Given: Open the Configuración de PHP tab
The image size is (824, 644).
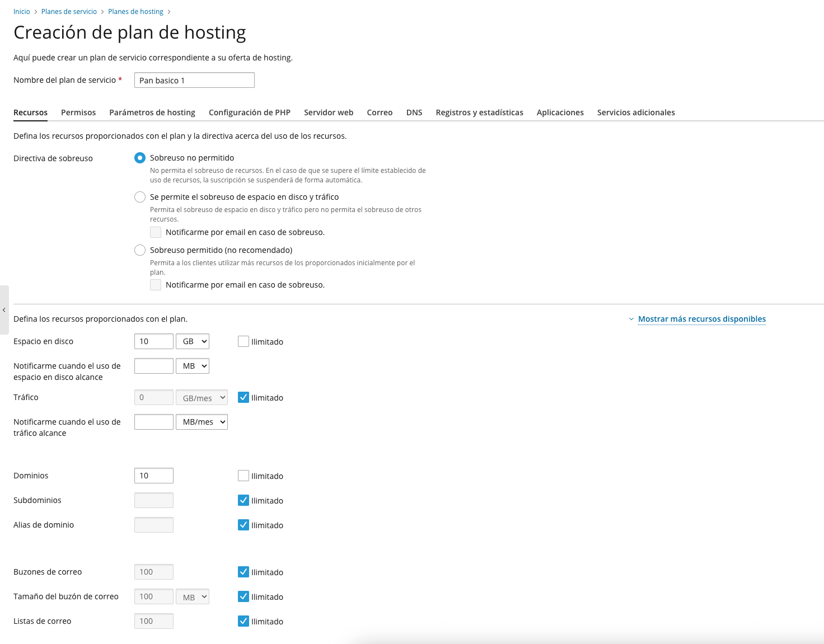Looking at the screenshot, I should [249, 112].
